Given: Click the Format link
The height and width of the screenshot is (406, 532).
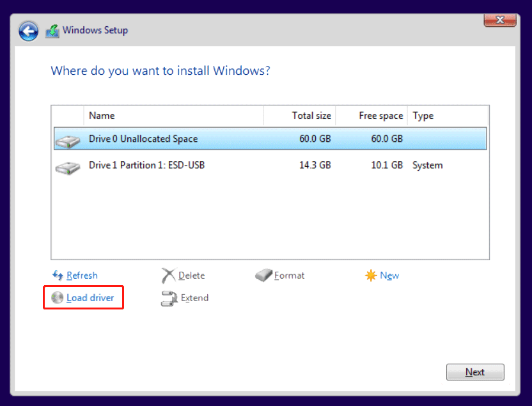Looking at the screenshot, I should tap(289, 276).
